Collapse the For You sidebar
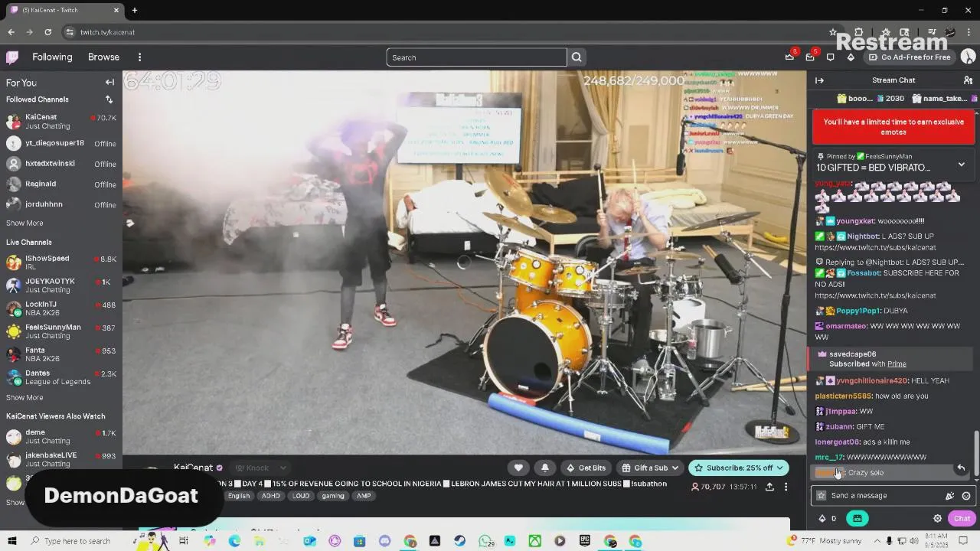 [109, 83]
